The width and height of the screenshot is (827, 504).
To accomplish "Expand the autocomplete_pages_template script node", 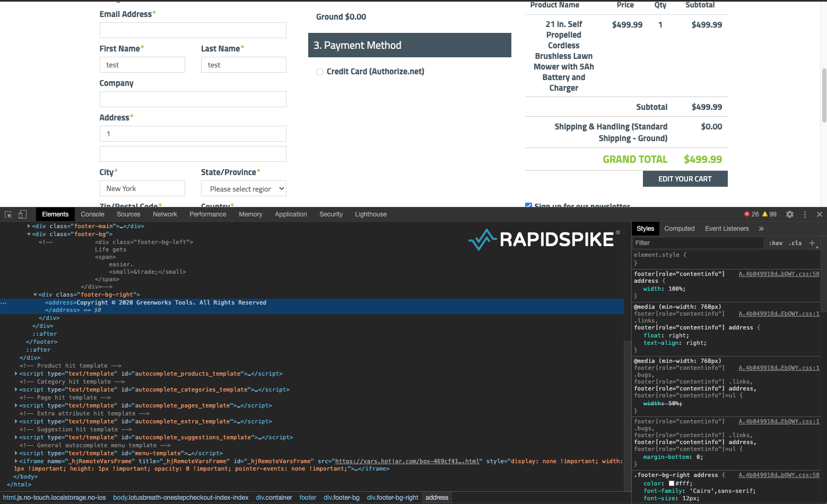I will pos(16,405).
